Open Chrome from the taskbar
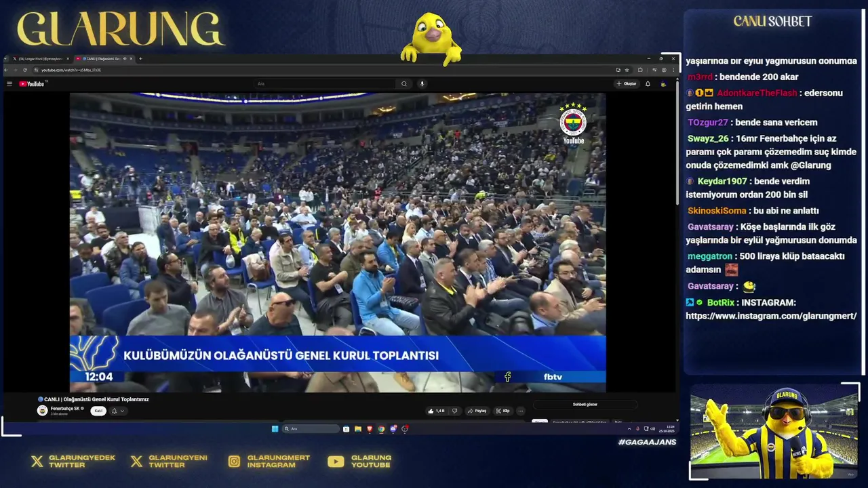The width and height of the screenshot is (868, 488). (x=381, y=428)
